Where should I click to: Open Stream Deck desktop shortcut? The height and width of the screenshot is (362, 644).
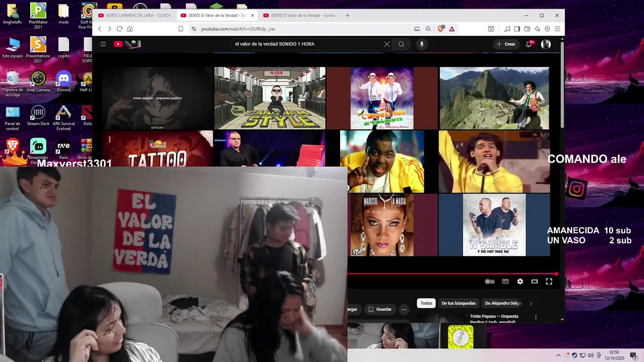tap(38, 116)
